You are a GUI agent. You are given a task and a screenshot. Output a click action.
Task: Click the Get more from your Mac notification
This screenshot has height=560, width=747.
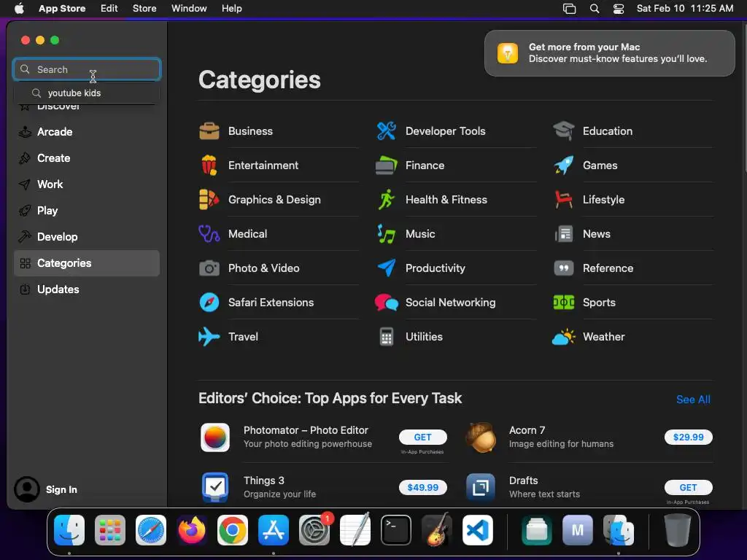point(609,52)
